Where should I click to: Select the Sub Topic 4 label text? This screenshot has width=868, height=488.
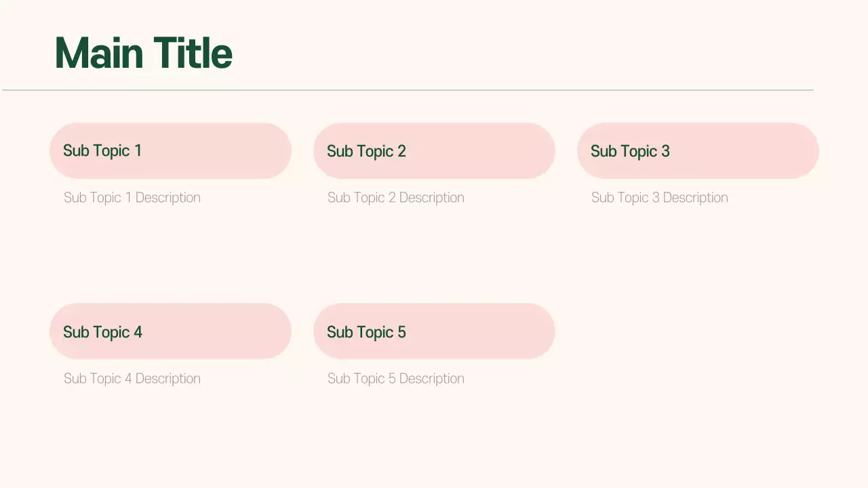pyautogui.click(x=102, y=332)
